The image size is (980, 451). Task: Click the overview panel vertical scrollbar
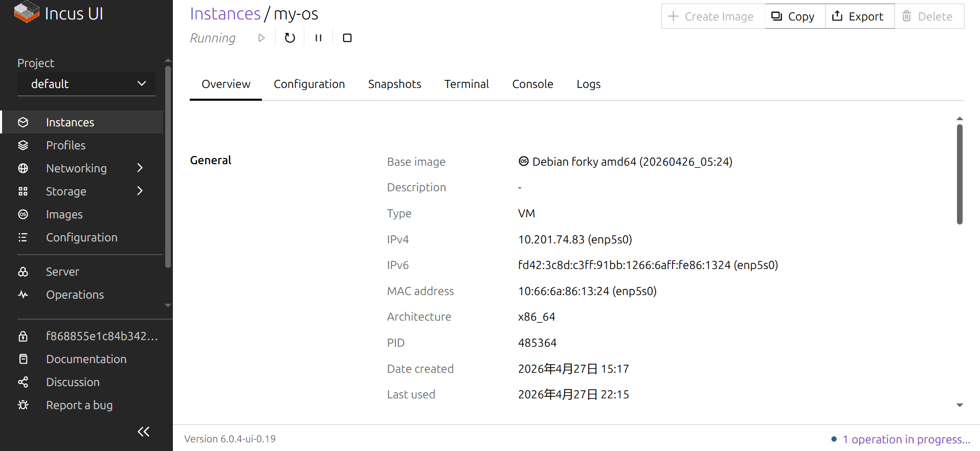pyautogui.click(x=960, y=174)
